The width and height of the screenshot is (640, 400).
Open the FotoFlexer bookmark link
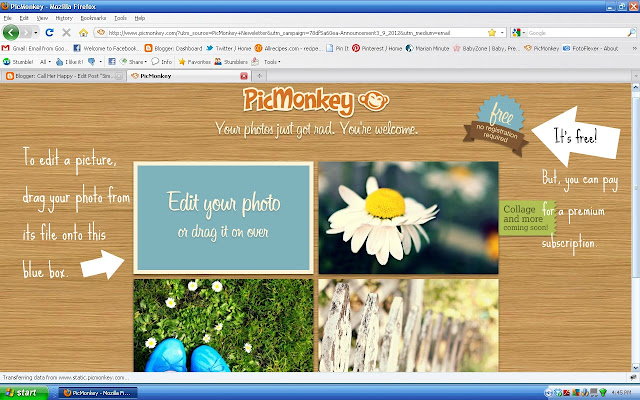[590, 48]
